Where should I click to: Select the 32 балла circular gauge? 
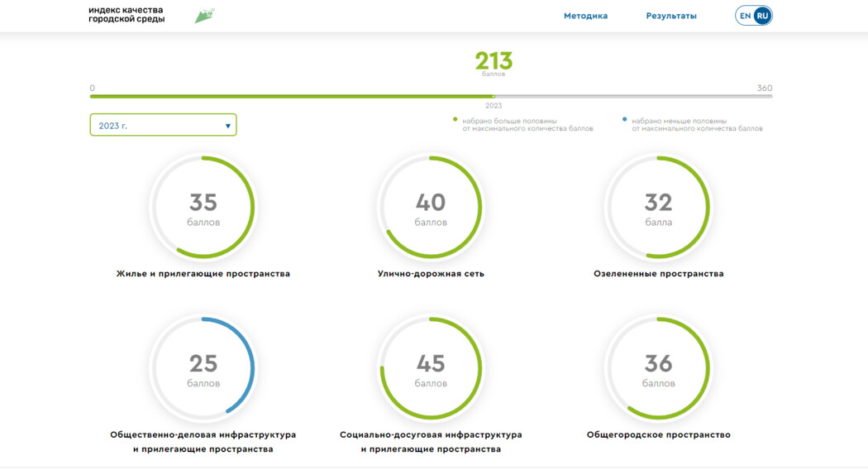click(658, 208)
